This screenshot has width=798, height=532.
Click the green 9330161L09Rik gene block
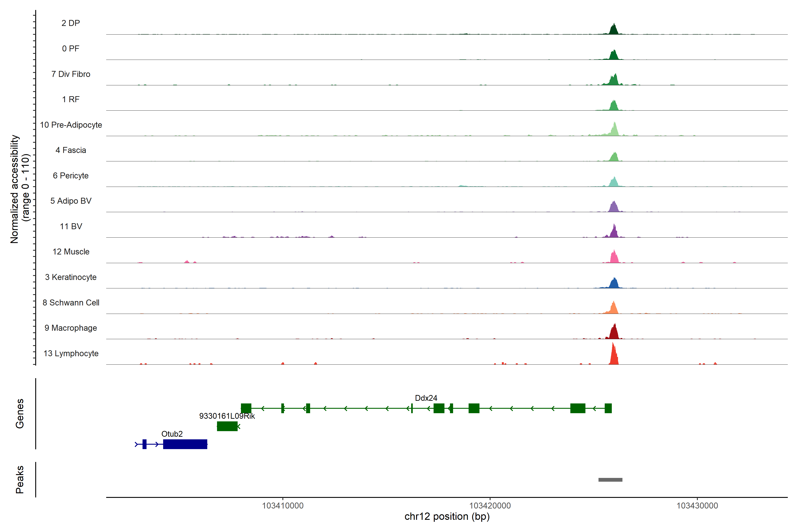(x=227, y=426)
